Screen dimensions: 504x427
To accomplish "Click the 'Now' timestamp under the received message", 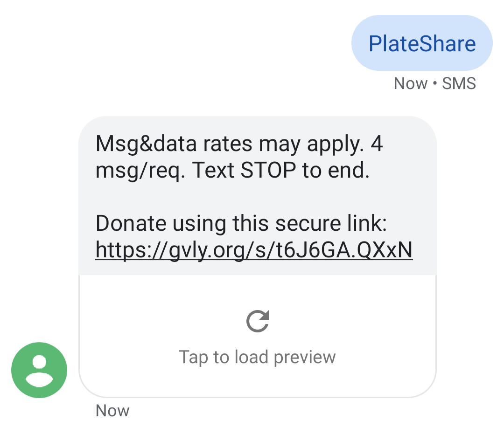I will [112, 411].
